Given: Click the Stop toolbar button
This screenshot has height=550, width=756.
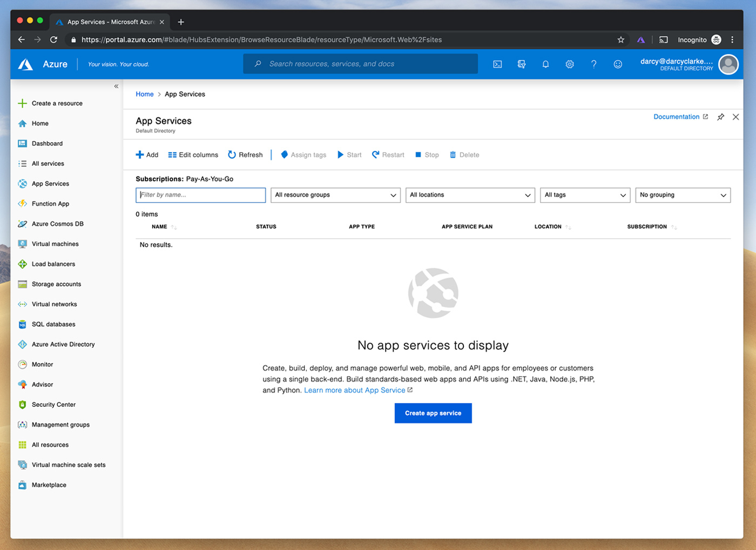Looking at the screenshot, I should tap(427, 155).
